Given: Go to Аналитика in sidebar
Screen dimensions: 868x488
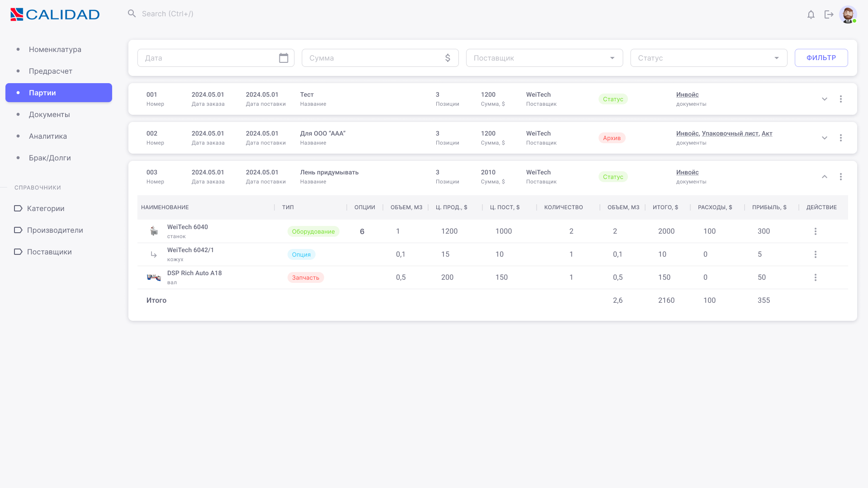Looking at the screenshot, I should [x=59, y=136].
